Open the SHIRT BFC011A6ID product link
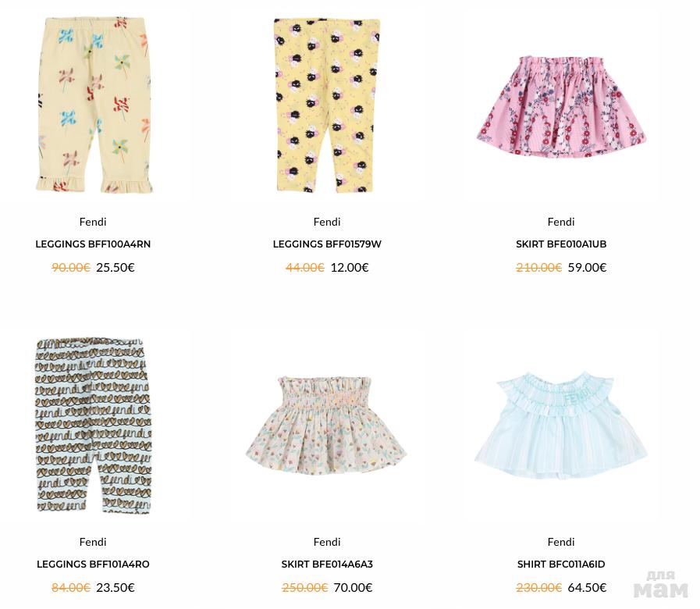 (x=561, y=564)
